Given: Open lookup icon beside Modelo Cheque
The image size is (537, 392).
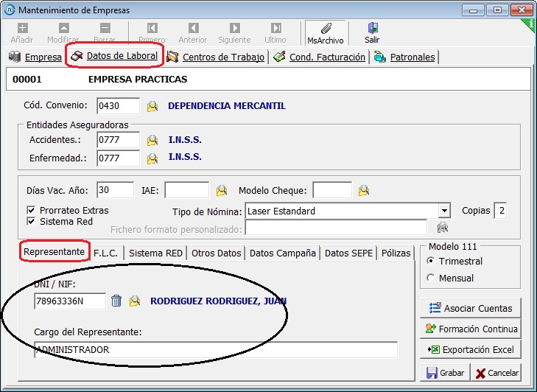Looking at the screenshot, I should tap(363, 190).
